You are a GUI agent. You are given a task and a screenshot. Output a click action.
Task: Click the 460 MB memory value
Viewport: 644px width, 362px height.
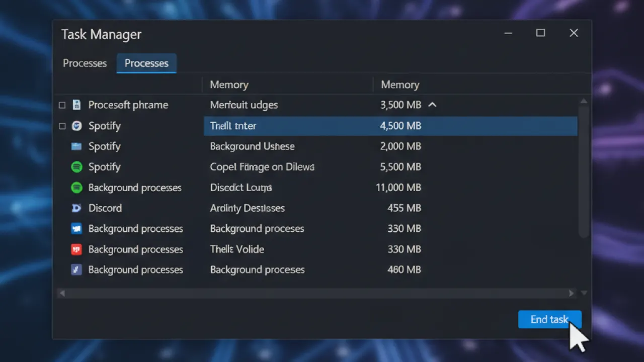click(404, 270)
